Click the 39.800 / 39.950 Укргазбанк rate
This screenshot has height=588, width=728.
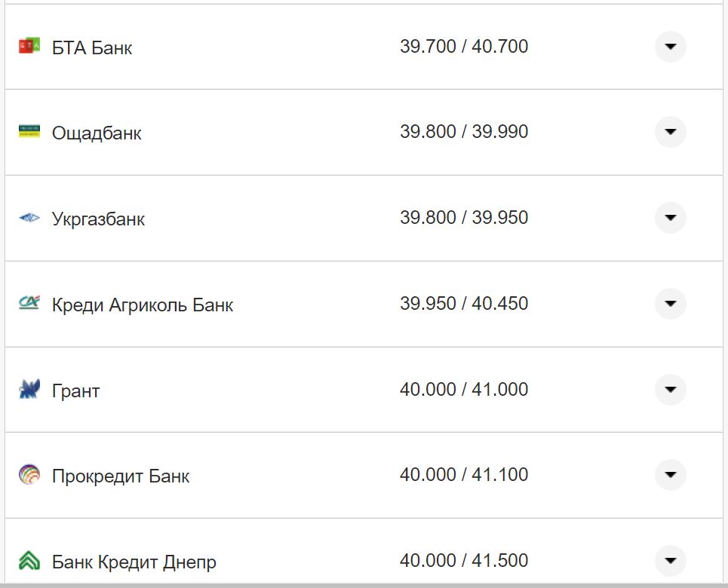[x=465, y=217]
